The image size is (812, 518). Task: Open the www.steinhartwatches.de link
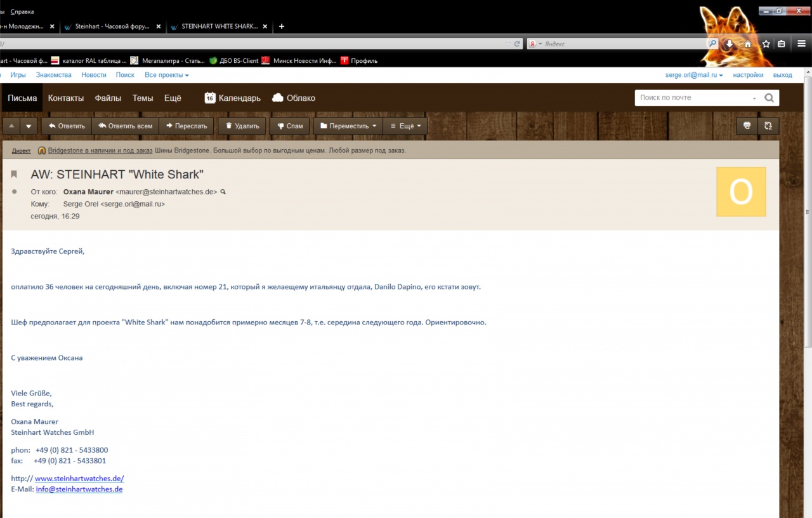[79, 479]
